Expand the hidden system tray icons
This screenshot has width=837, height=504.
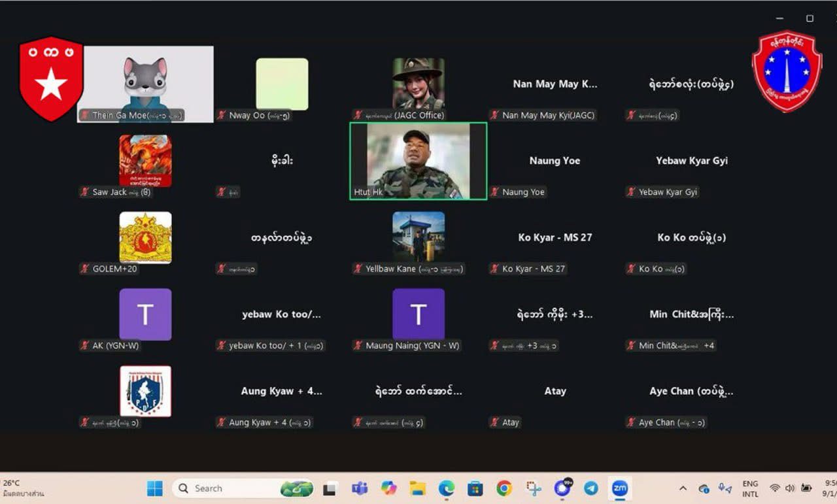683,488
